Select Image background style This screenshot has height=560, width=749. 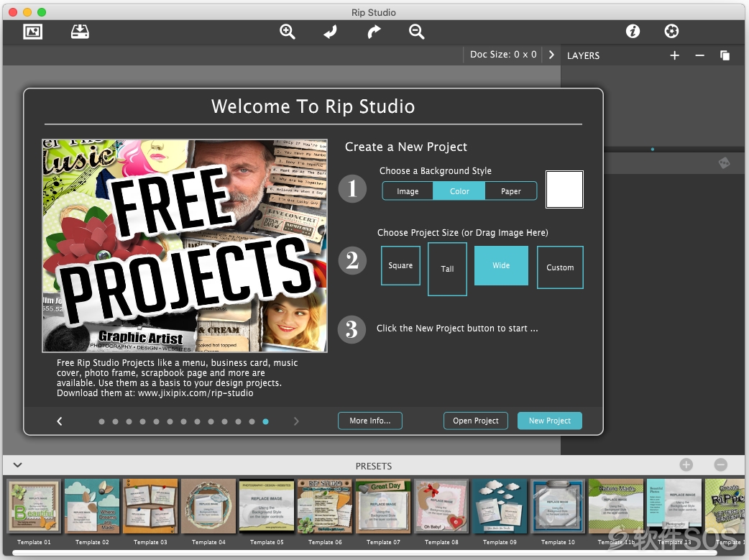coord(408,191)
